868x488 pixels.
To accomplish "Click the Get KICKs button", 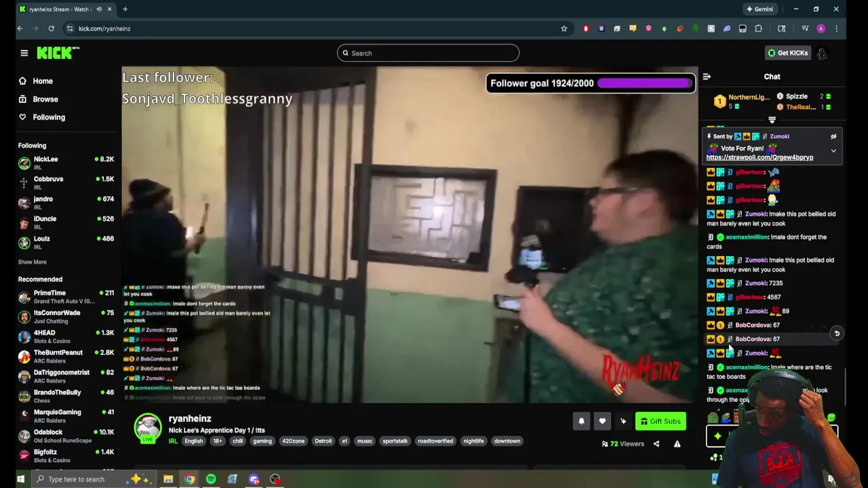I will [x=787, y=53].
